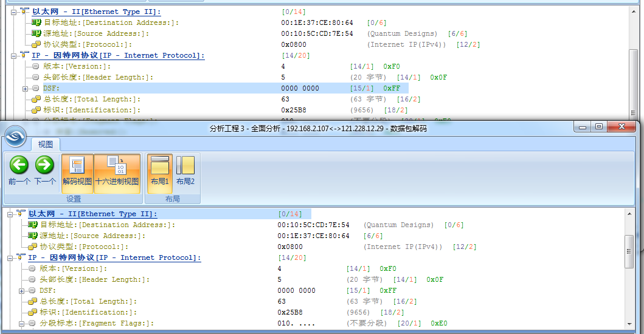This screenshot has height=334, width=644.
Task: Select highlighted DSF row in back window
Action: tap(226, 88)
